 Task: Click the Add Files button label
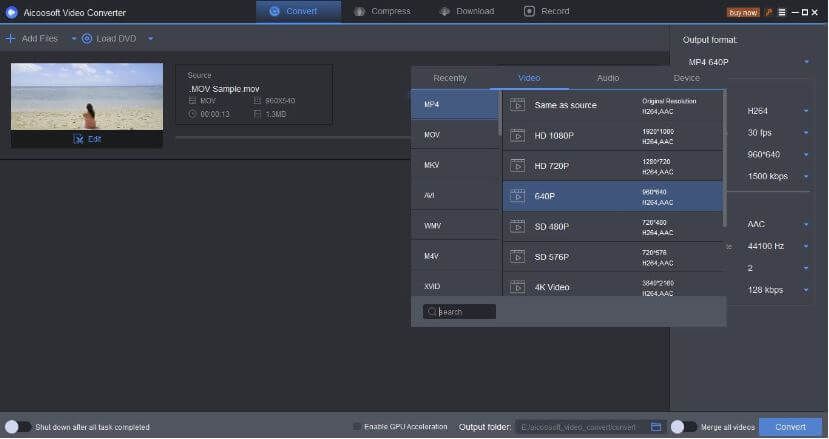pos(40,39)
